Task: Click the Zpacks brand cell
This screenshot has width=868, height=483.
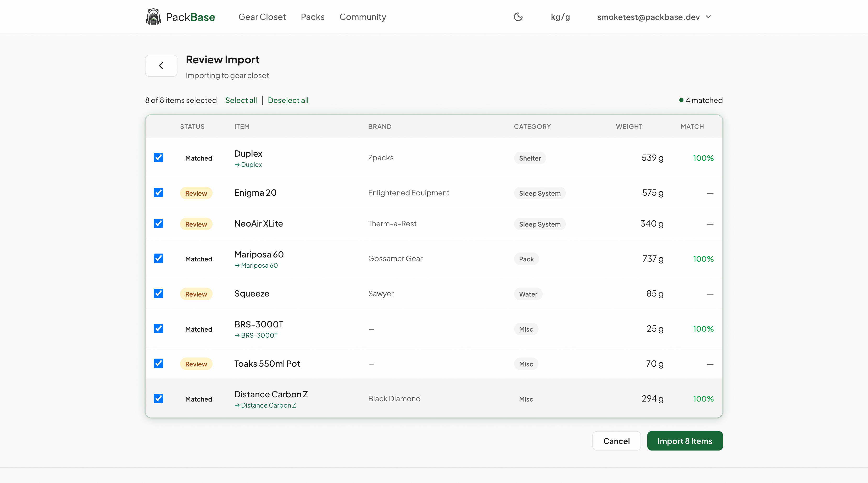Action: pyautogui.click(x=381, y=157)
